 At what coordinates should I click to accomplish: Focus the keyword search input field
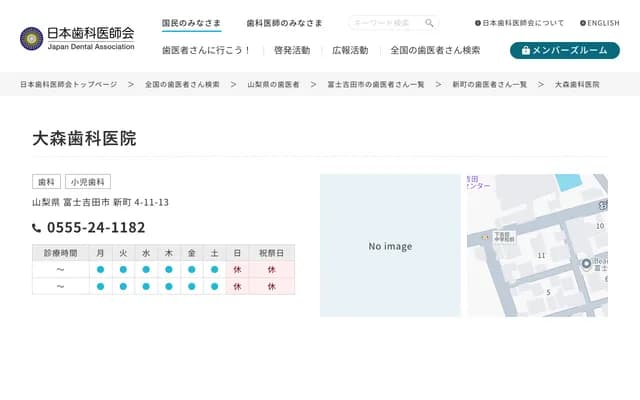point(385,23)
